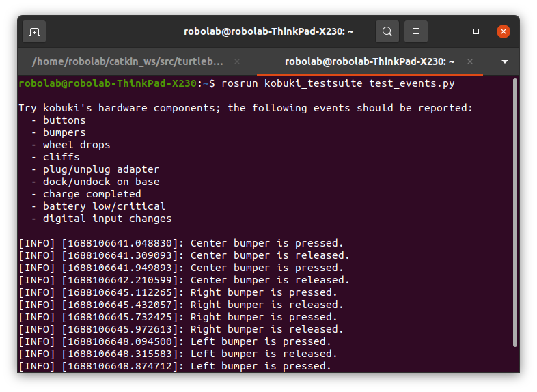Click the window title in the header bar

click(x=268, y=31)
